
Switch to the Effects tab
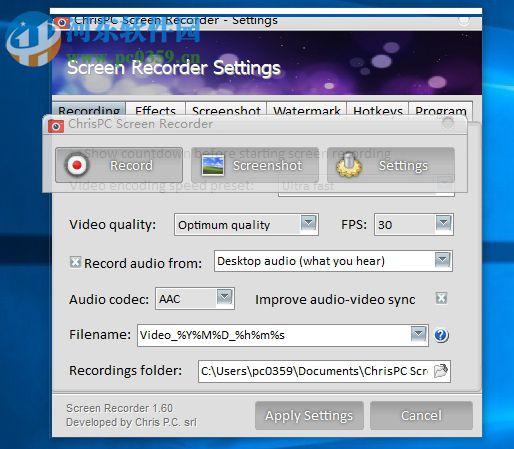tap(155, 110)
